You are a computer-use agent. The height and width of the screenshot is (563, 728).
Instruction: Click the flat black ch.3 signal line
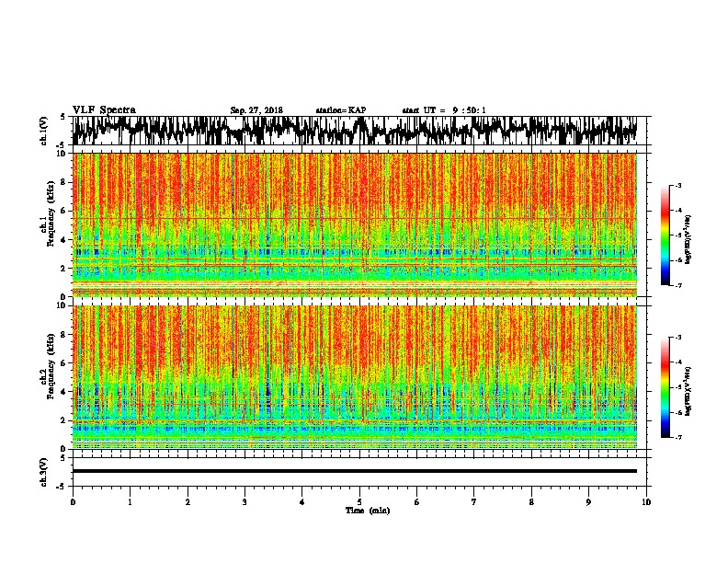point(354,471)
